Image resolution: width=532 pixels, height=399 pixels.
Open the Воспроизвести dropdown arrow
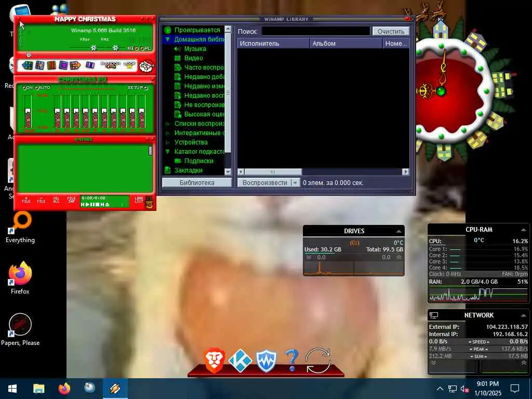click(x=295, y=182)
